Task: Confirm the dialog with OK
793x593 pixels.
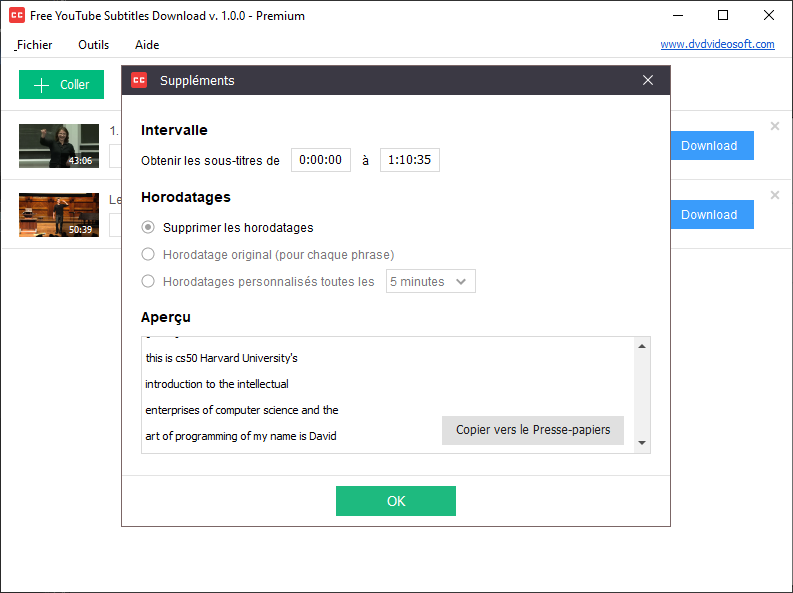Action: [395, 501]
